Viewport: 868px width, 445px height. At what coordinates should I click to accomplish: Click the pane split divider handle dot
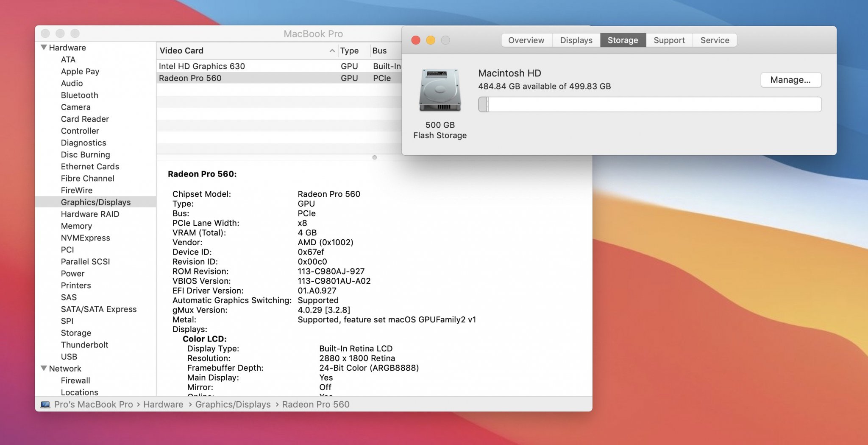pyautogui.click(x=374, y=157)
